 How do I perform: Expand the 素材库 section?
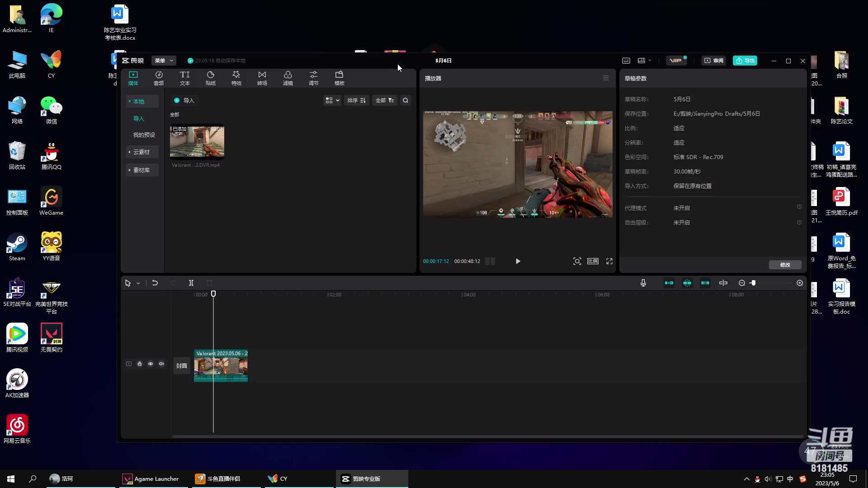pyautogui.click(x=142, y=170)
